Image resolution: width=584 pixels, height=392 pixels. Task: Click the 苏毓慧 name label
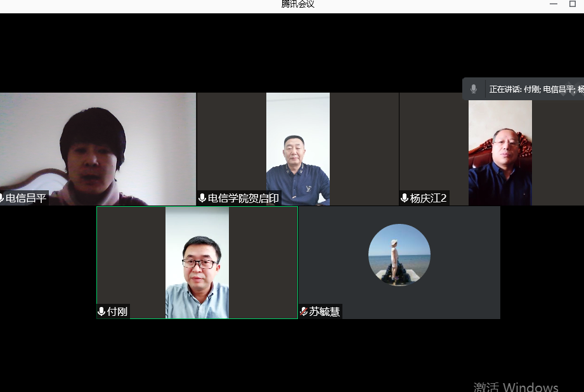coord(324,311)
